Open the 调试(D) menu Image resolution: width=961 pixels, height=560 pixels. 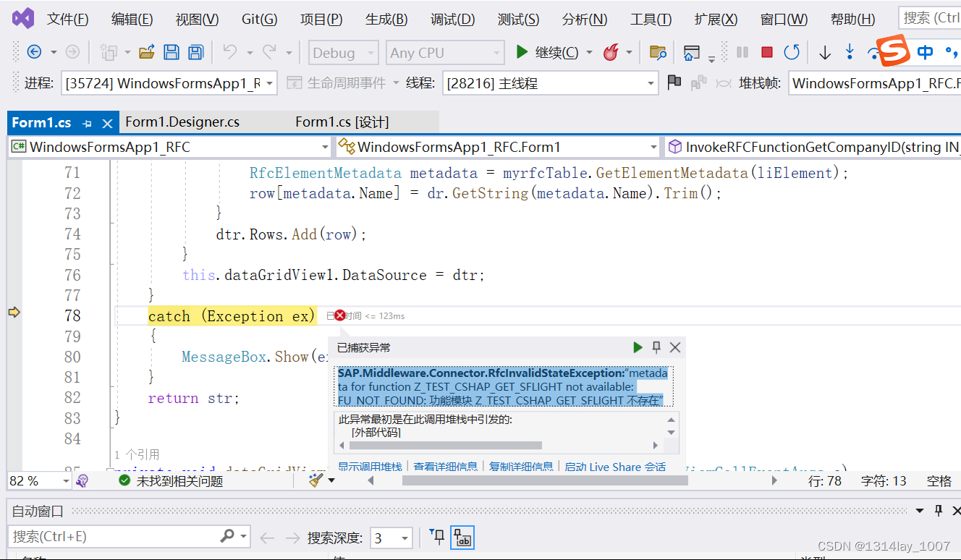tap(452, 20)
